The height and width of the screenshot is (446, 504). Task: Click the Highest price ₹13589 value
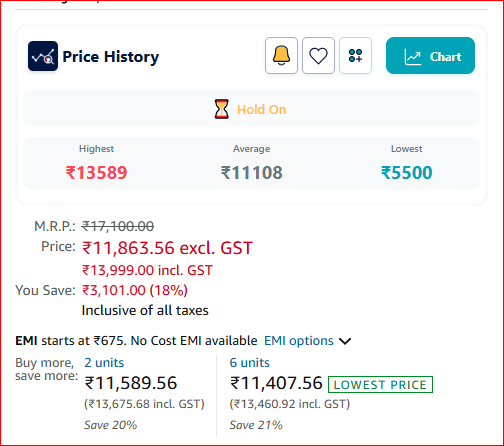pyautogui.click(x=96, y=173)
